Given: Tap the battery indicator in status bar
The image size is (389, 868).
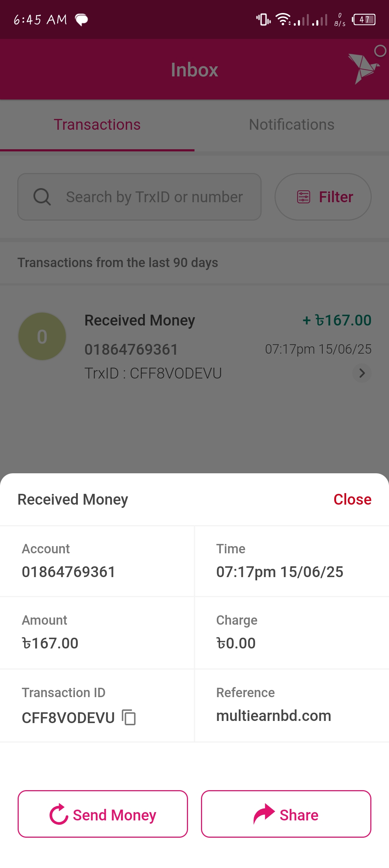Looking at the screenshot, I should 364,19.
